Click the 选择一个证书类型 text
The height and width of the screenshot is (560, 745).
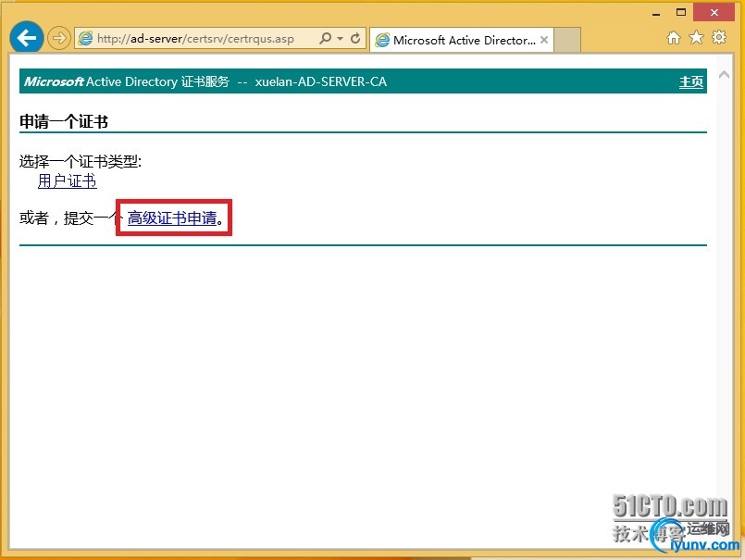(81, 161)
